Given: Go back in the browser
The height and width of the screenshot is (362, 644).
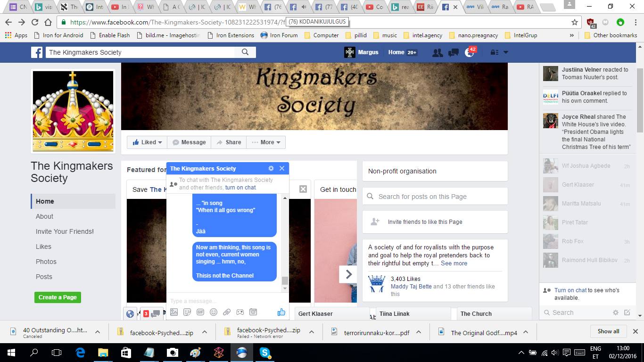Looking at the screenshot, I should pyautogui.click(x=8, y=22).
